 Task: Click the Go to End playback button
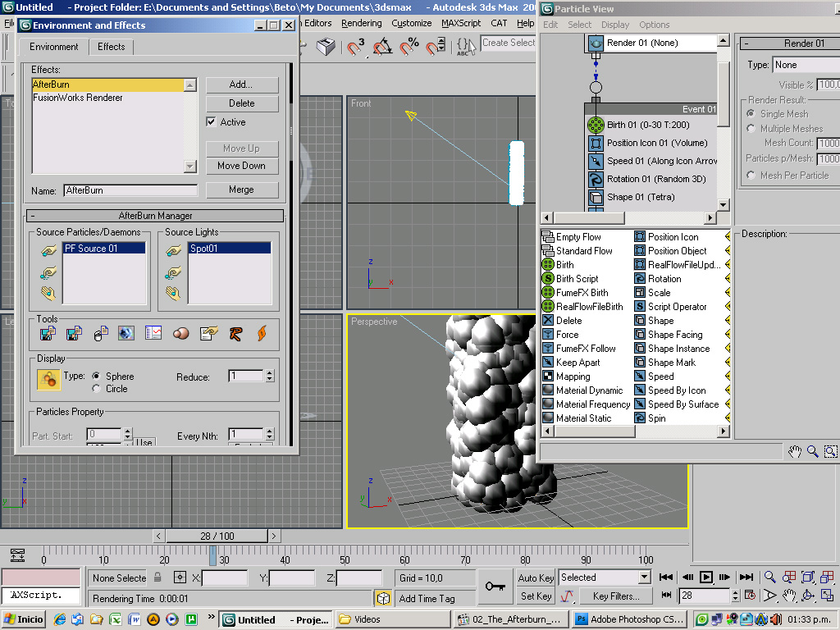(746, 577)
